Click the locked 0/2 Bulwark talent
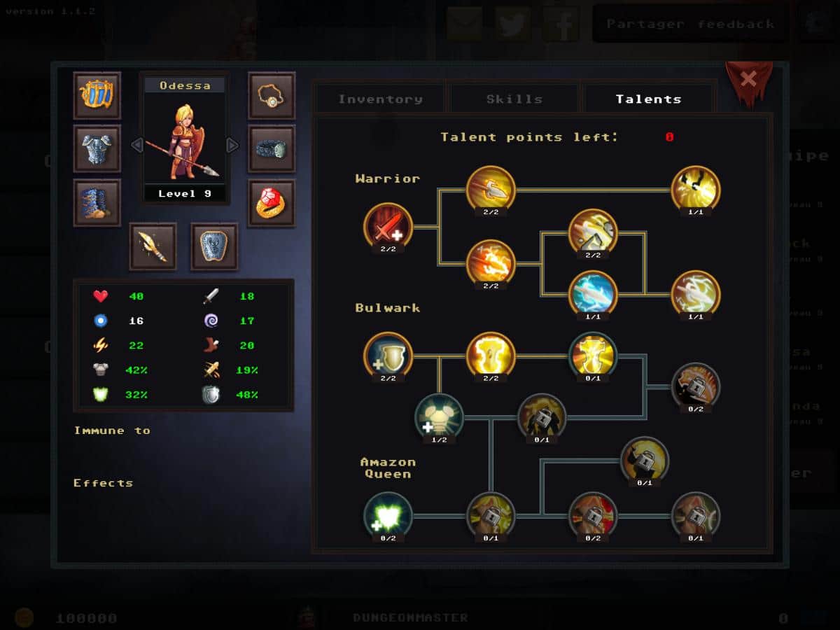Screen dimensions: 840x630 (x=696, y=386)
